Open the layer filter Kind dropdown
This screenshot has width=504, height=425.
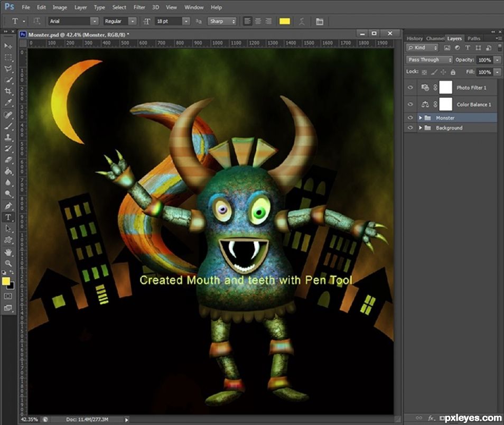pos(422,48)
